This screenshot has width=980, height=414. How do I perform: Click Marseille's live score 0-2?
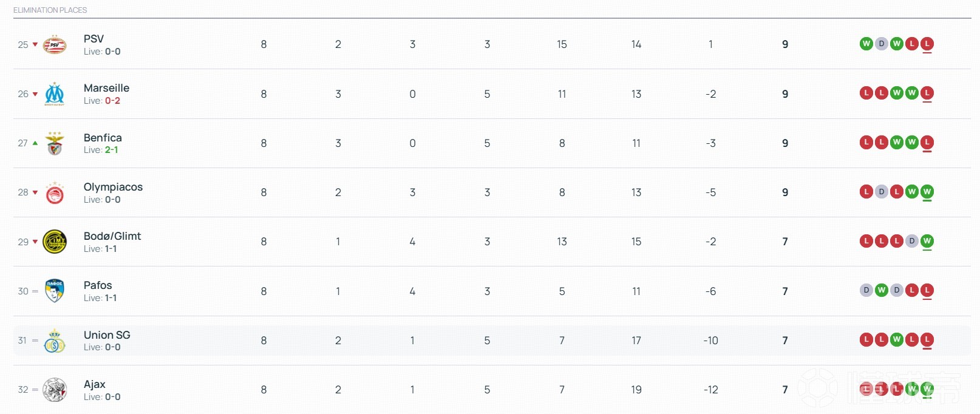coord(112,101)
